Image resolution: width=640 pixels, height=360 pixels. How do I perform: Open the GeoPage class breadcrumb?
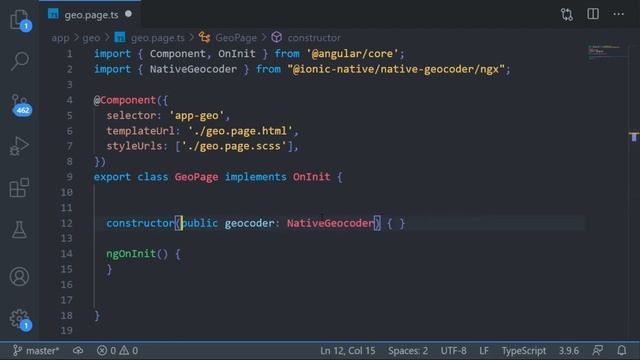pyautogui.click(x=228, y=38)
